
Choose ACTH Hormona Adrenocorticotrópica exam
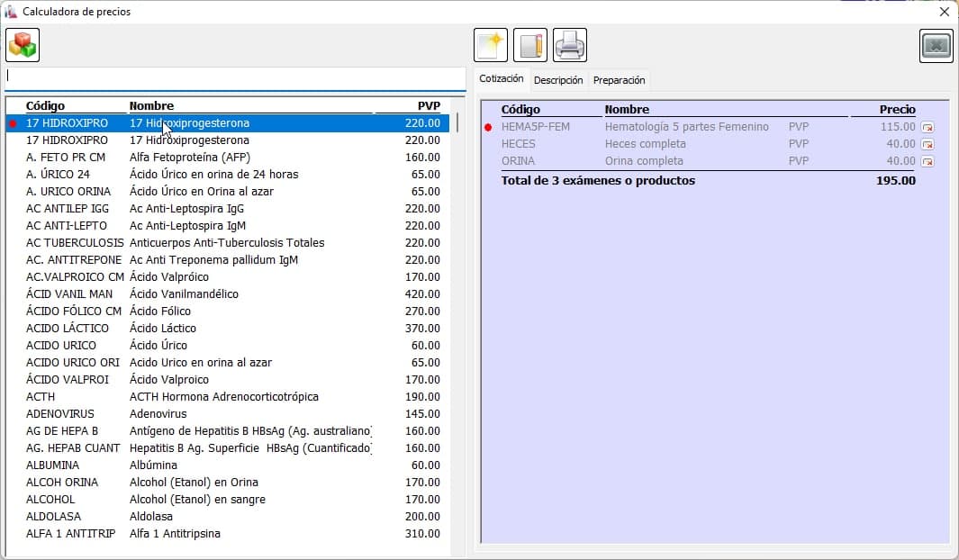[223, 397]
